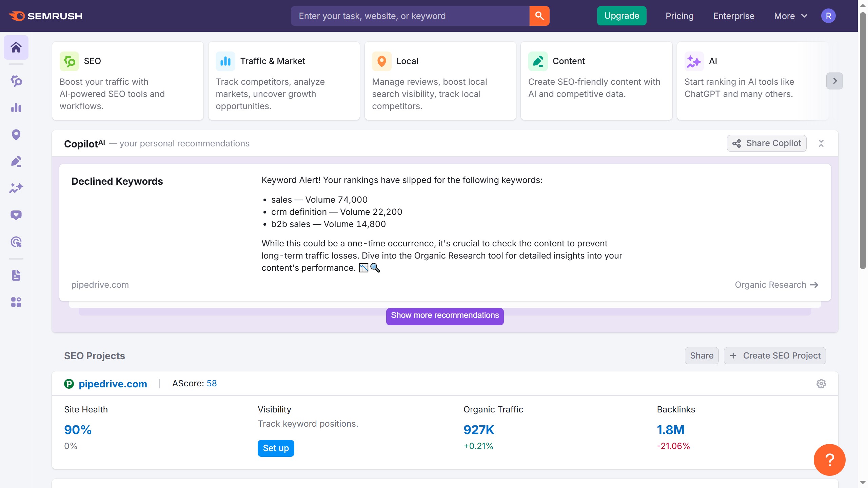This screenshot has width=868, height=488.
Task: Click the AI card sparkle icon
Action: tap(694, 61)
